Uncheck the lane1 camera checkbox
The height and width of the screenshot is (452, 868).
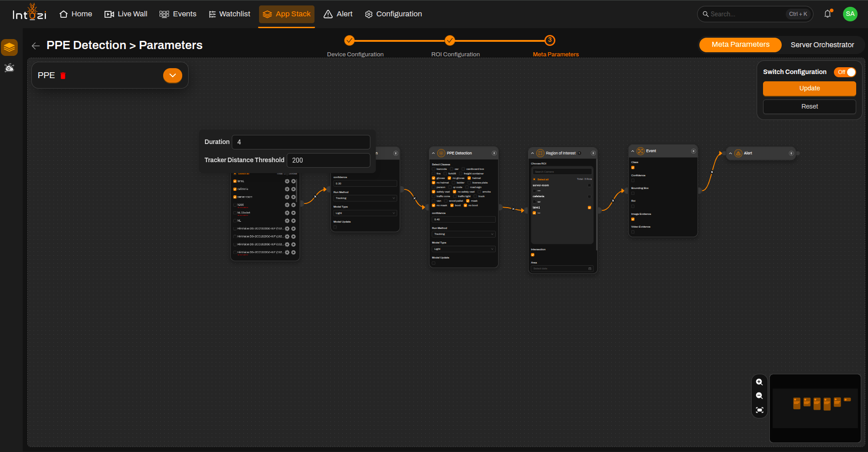235,181
